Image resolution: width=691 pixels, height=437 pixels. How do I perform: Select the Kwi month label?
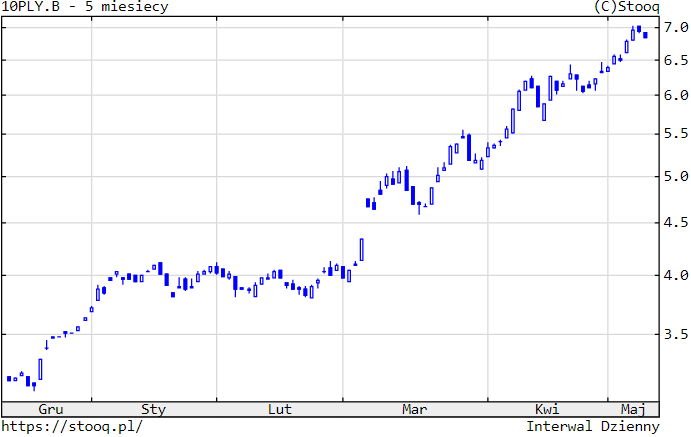coord(546,409)
